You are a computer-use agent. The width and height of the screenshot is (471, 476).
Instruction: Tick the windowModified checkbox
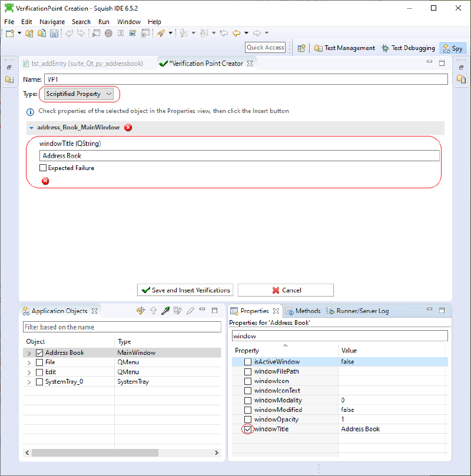[x=248, y=410]
